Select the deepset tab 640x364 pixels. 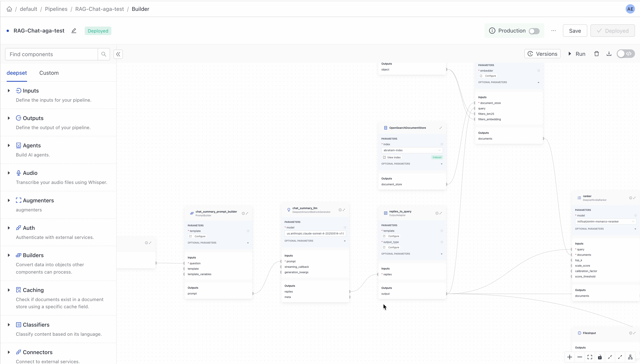tap(17, 73)
